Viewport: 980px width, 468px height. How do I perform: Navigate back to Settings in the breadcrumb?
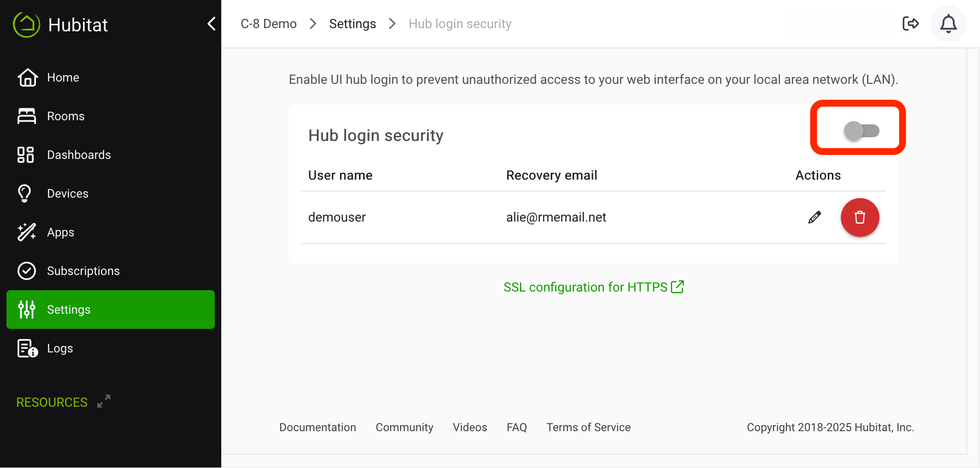click(x=352, y=23)
